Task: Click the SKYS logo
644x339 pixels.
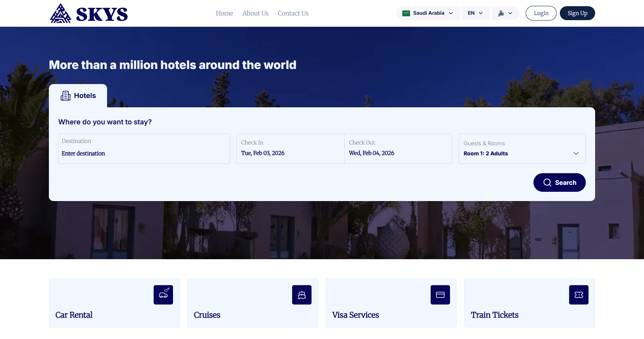Action: 89,14
